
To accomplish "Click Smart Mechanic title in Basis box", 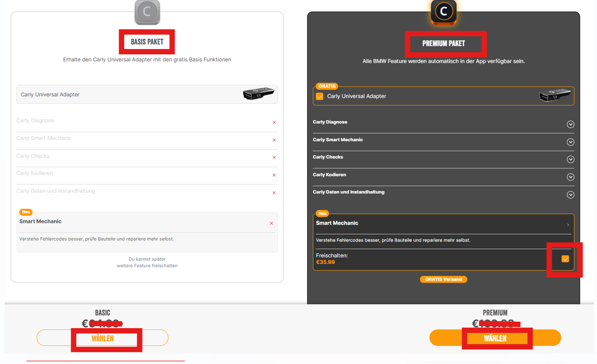I will pyautogui.click(x=40, y=221).
